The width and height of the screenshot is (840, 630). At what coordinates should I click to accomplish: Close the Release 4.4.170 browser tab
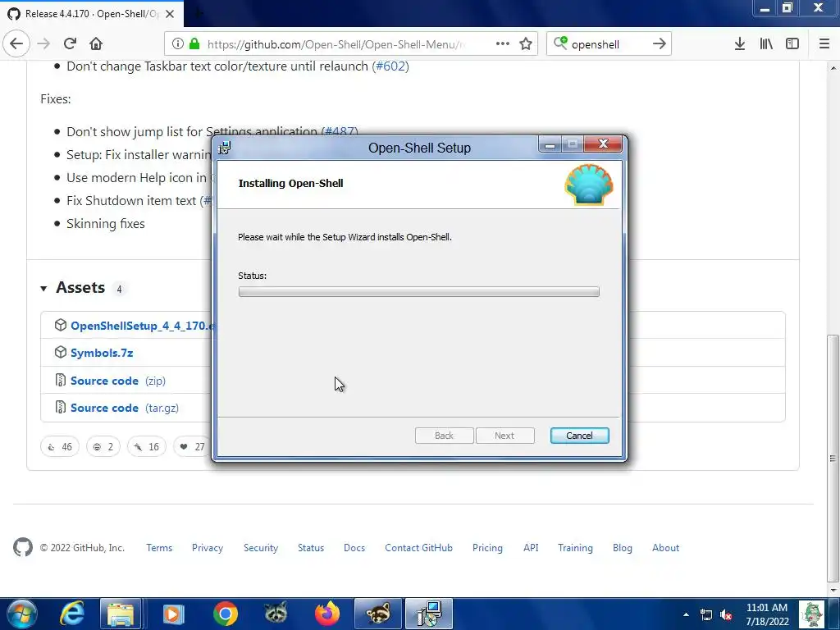coord(170,14)
